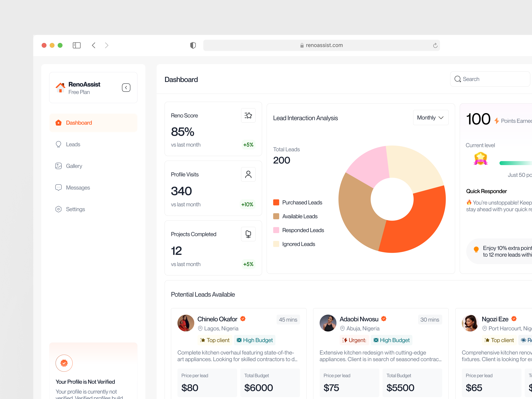The width and height of the screenshot is (532, 399).
Task: Click the Purchased Leads orange legend swatch
Action: (276, 202)
